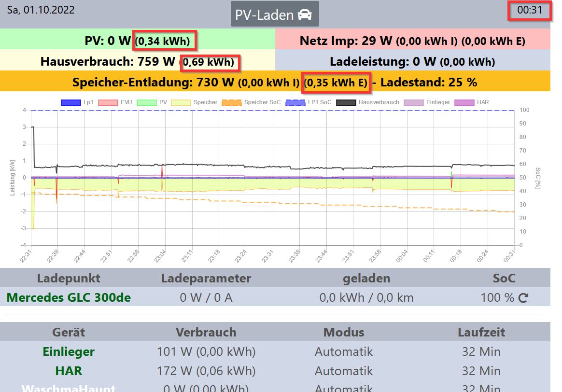The height and width of the screenshot is (392, 562).
Task: Toggle the HAR legend entry
Action: click(472, 102)
